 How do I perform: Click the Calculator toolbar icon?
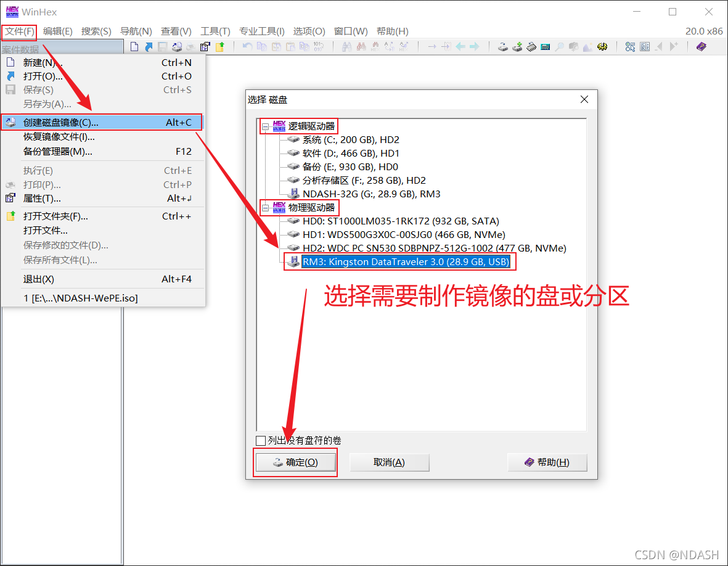point(546,46)
